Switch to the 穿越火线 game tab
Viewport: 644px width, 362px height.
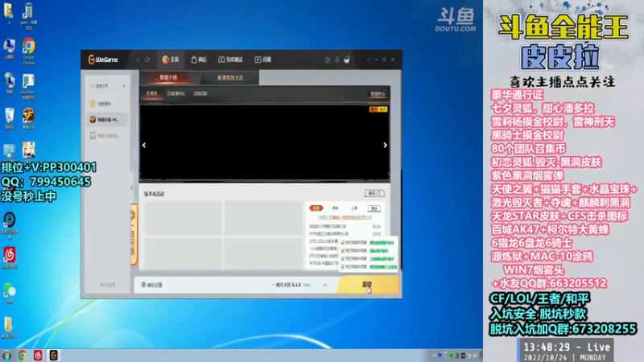point(168,77)
